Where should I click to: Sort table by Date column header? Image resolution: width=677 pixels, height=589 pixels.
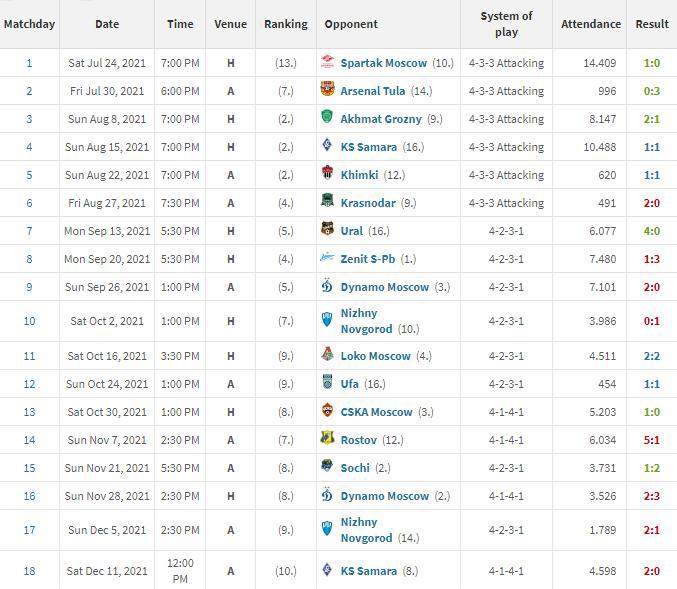tap(107, 24)
